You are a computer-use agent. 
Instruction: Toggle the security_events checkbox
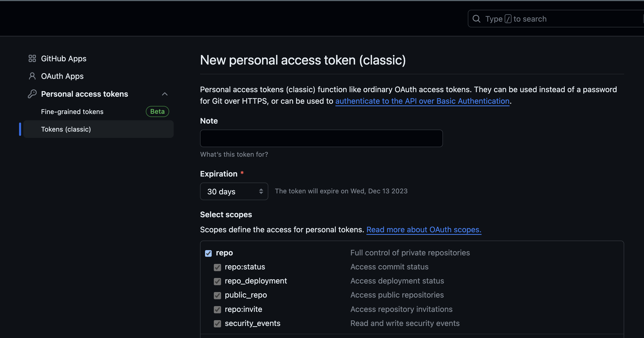pos(217,323)
